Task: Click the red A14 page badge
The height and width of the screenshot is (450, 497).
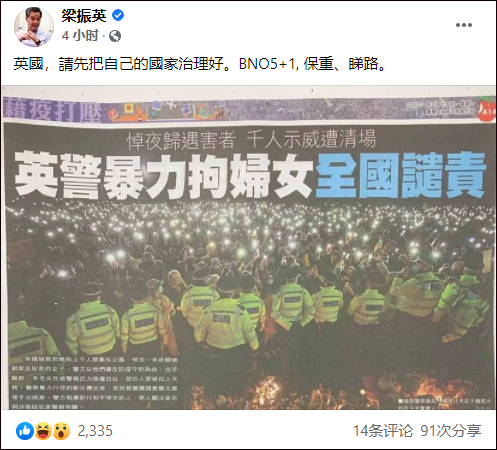Action: [487, 112]
